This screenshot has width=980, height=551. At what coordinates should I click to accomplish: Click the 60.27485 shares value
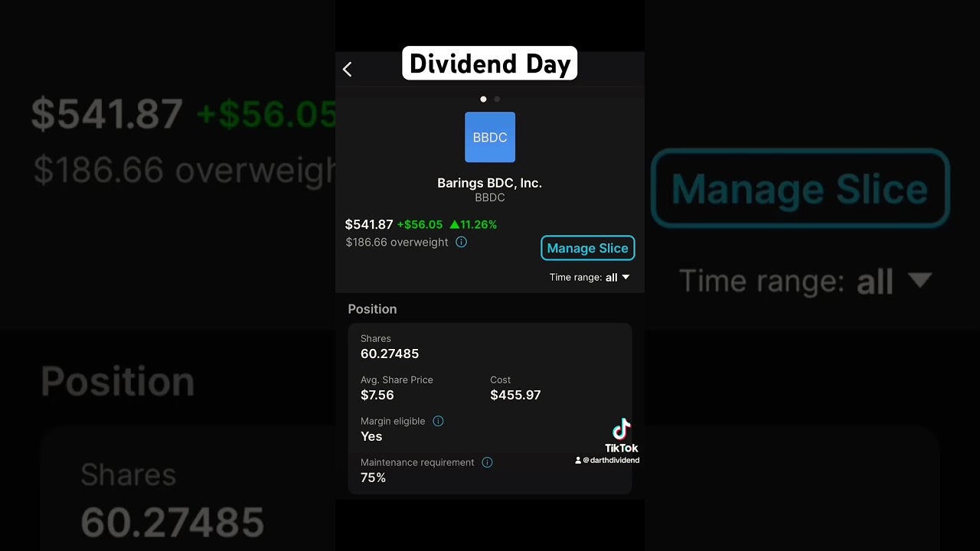pyautogui.click(x=390, y=354)
